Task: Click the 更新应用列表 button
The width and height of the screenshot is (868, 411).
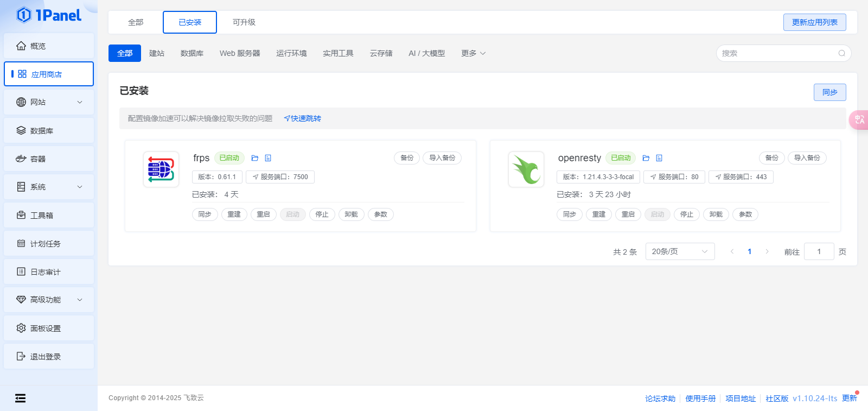Action: (814, 22)
